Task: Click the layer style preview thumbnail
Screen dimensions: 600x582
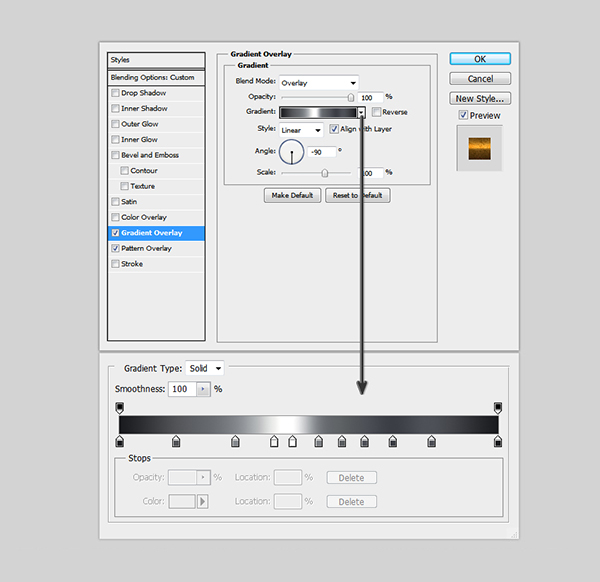Action: pos(479,147)
